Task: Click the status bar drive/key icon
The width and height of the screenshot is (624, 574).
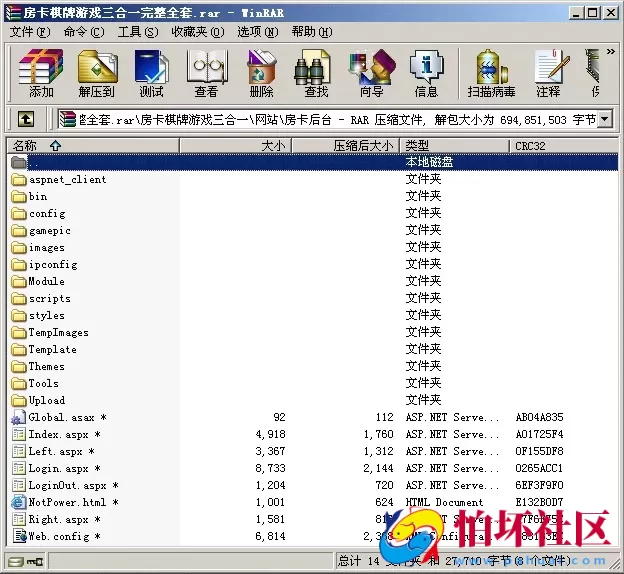Action: tap(26, 562)
